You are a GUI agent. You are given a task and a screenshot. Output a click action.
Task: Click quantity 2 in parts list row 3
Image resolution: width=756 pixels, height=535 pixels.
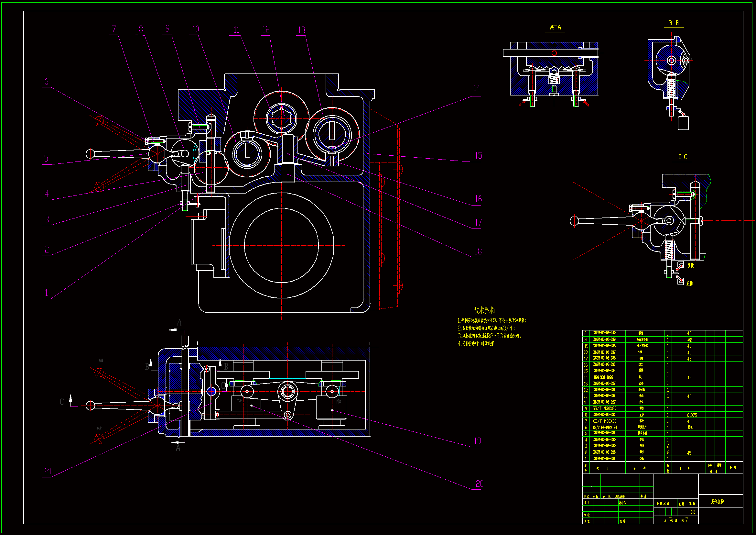point(668,446)
